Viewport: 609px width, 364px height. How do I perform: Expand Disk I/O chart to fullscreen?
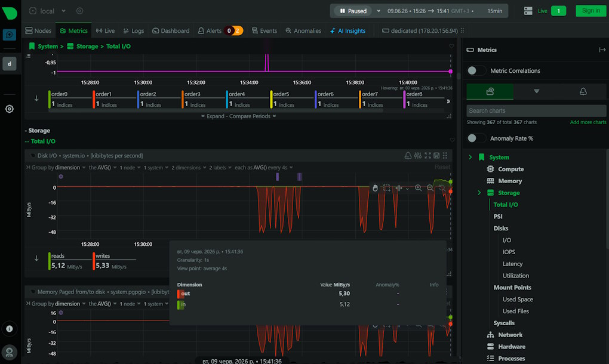[x=427, y=156]
